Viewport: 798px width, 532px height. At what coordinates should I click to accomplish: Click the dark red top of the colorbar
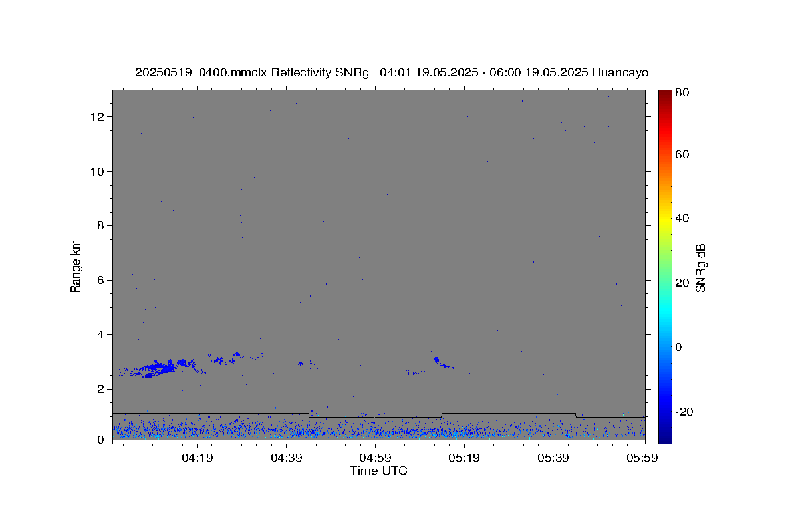click(x=665, y=94)
